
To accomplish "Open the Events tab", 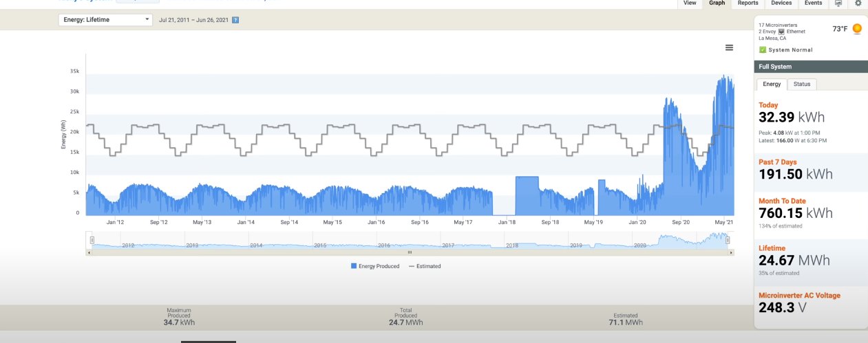I will pyautogui.click(x=813, y=3).
